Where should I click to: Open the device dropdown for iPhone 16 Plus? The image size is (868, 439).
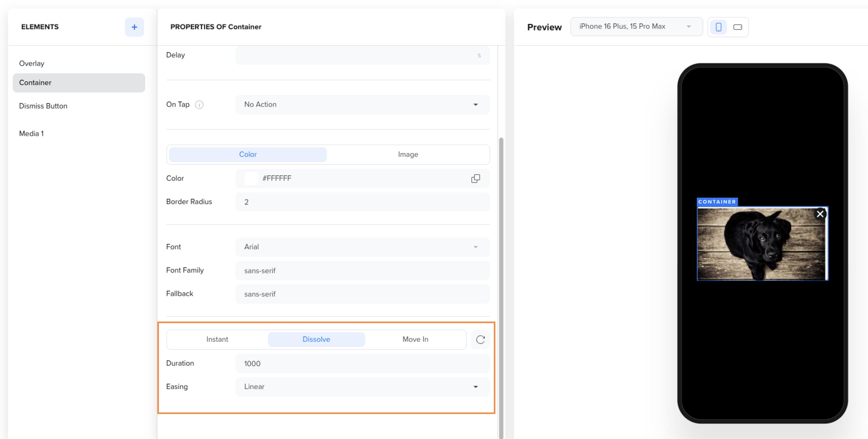(636, 27)
